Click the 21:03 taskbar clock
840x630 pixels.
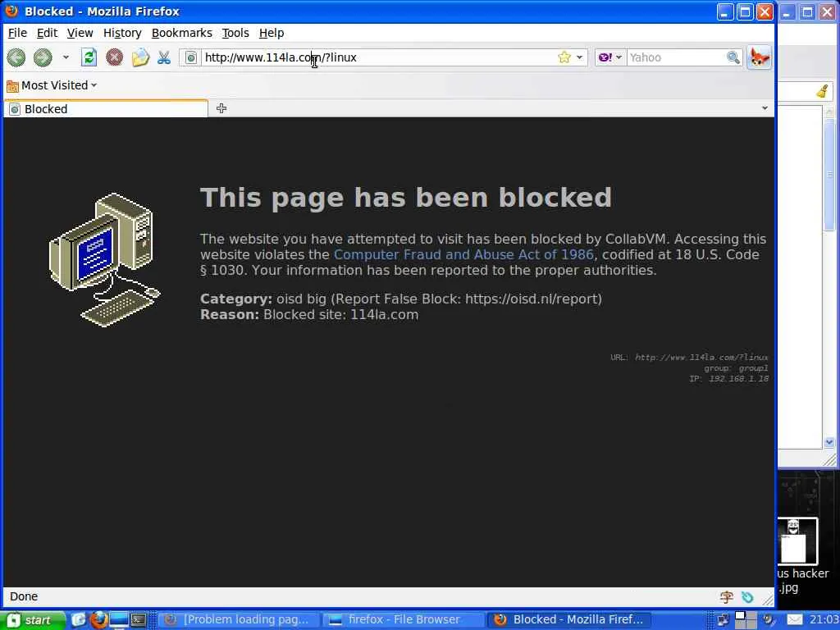(x=824, y=620)
